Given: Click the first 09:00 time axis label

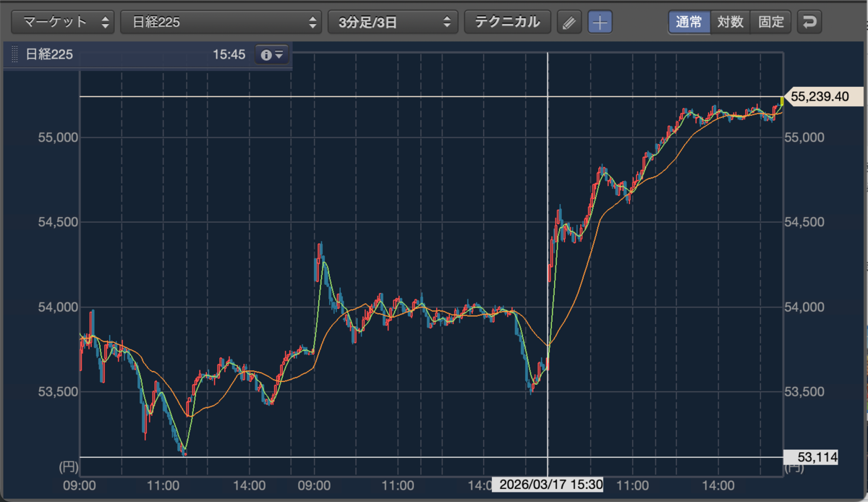Looking at the screenshot, I should click(80, 484).
